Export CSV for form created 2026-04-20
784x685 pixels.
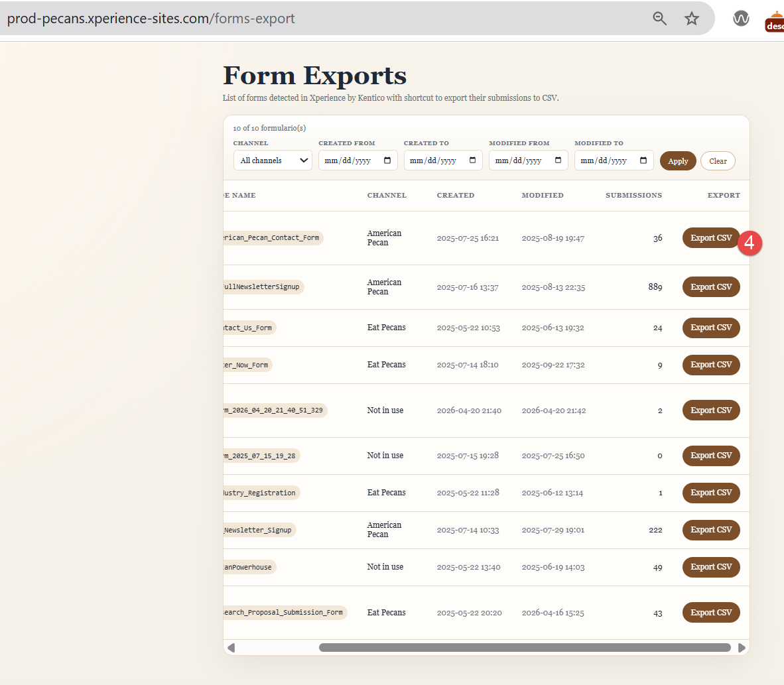[x=711, y=410]
